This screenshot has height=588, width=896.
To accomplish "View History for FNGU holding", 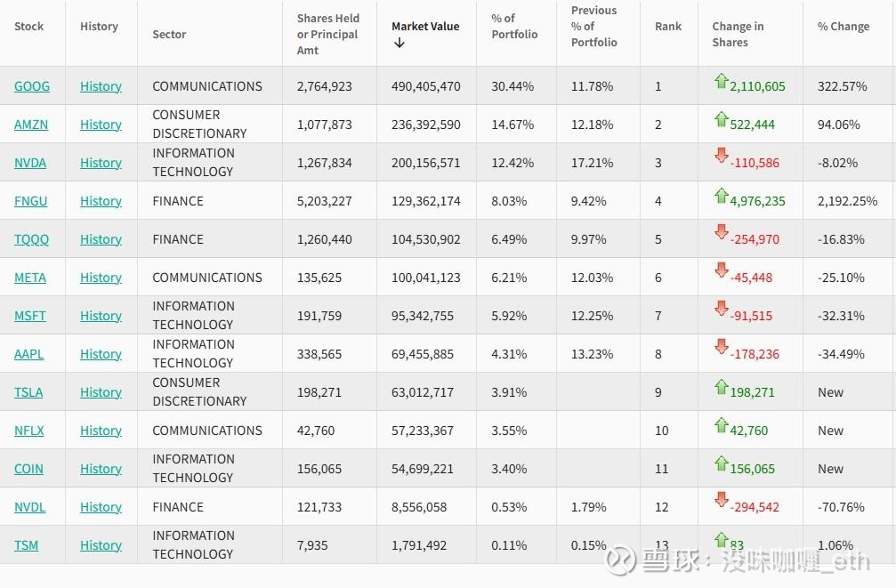I will [101, 201].
